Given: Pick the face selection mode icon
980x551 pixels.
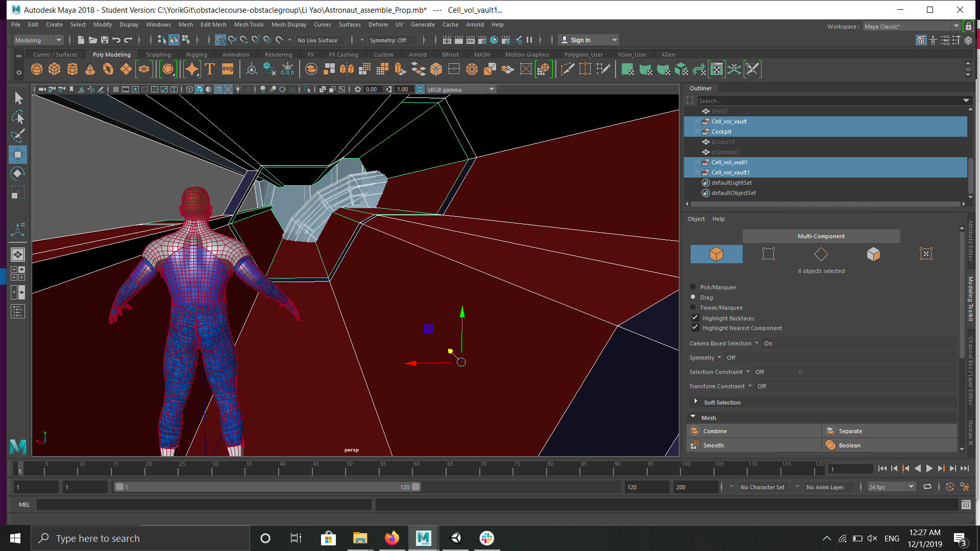Looking at the screenshot, I should pos(873,254).
